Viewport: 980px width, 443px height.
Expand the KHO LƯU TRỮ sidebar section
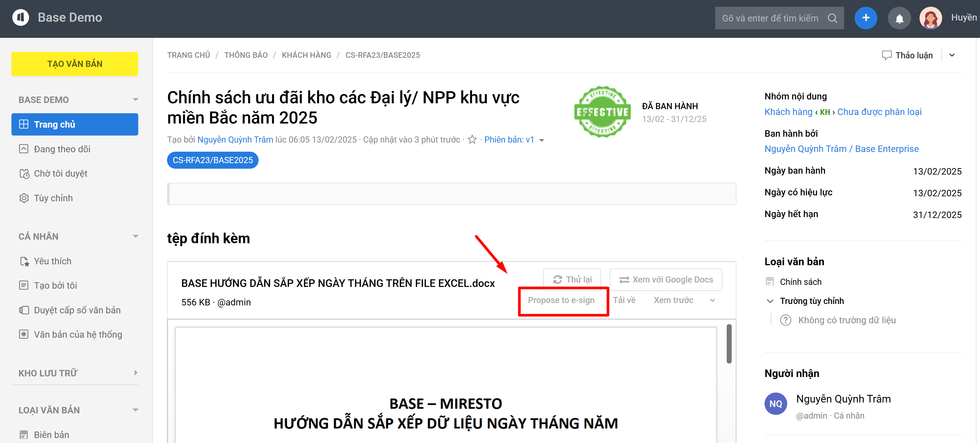coord(136,373)
